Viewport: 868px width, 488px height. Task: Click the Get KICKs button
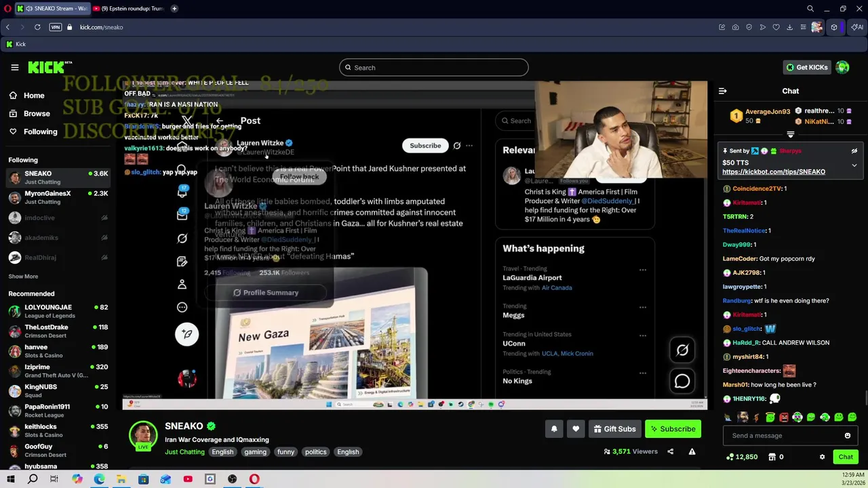click(806, 67)
